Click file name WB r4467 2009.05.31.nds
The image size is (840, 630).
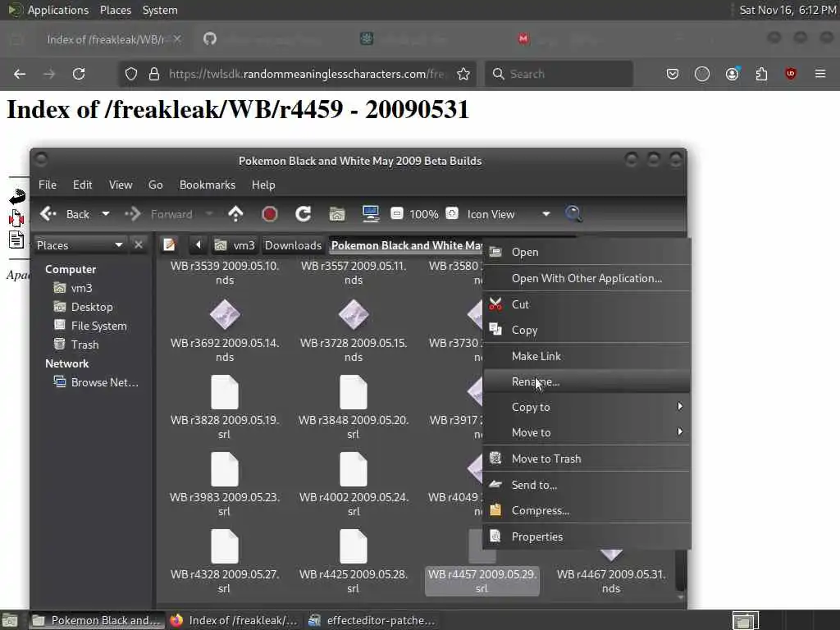click(x=610, y=582)
